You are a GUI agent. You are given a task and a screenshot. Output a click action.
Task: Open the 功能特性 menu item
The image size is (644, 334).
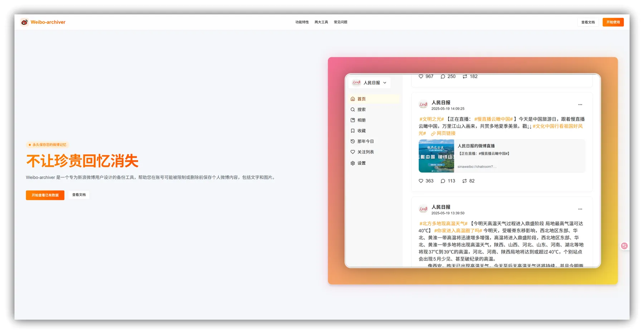point(302,22)
